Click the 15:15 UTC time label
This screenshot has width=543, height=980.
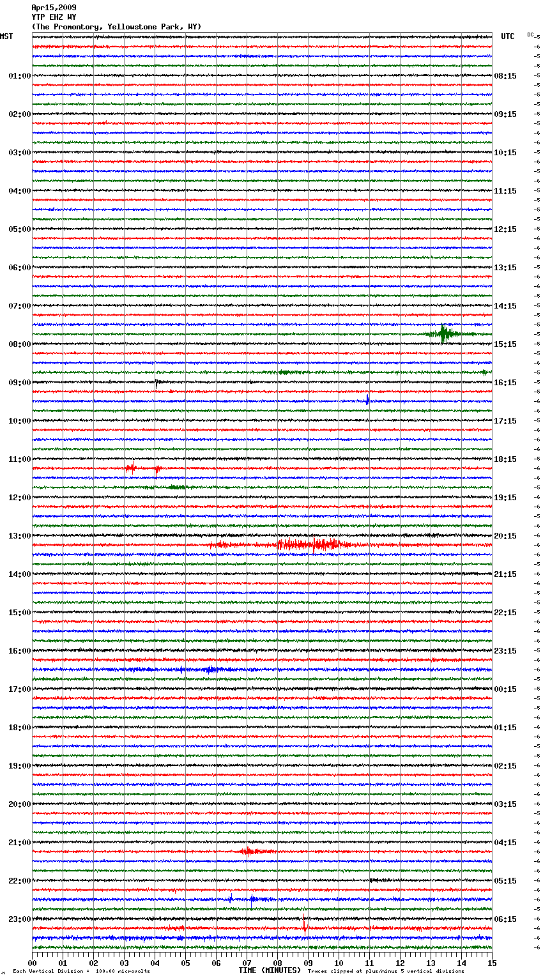(x=505, y=344)
